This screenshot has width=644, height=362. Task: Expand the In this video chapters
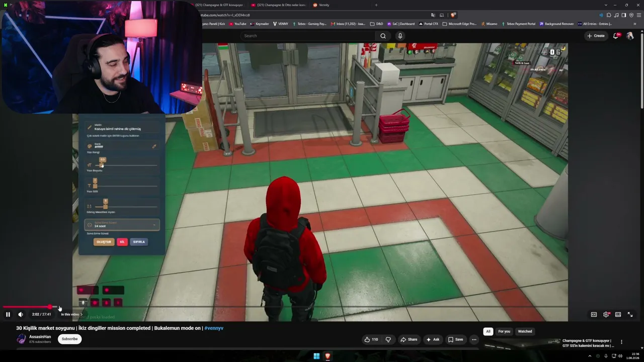click(71, 314)
